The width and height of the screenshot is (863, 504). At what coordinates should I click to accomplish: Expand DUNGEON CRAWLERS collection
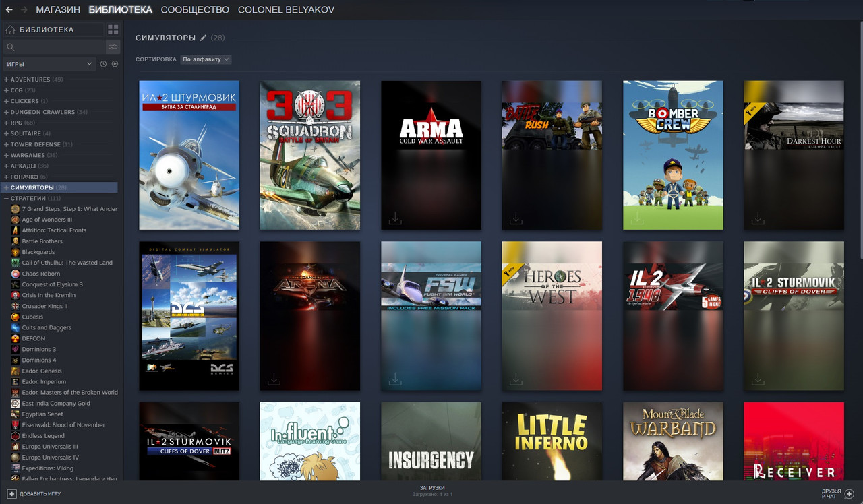[x=6, y=112]
